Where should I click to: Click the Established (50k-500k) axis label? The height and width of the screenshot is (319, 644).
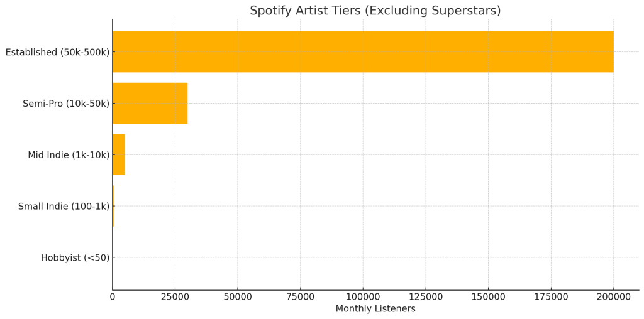coord(57,52)
